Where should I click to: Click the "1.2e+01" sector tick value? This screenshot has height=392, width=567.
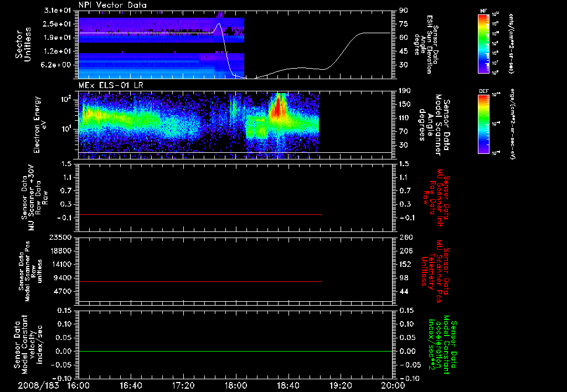58,51
